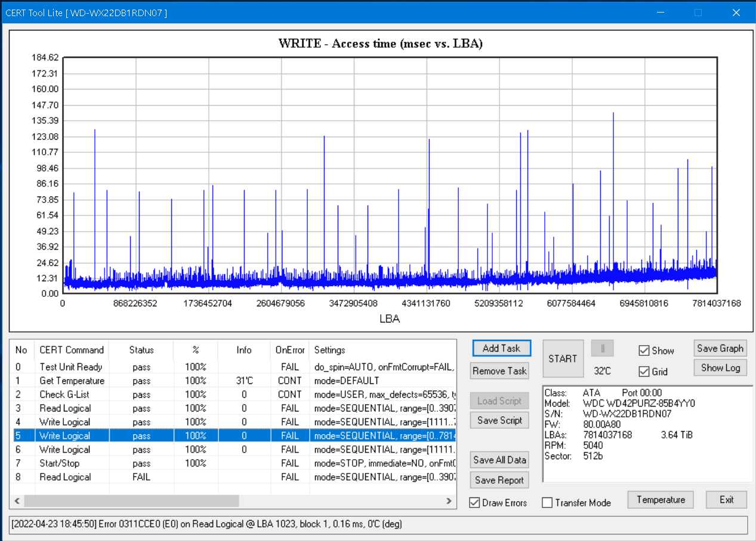Uncheck the Show checkbox

644,351
